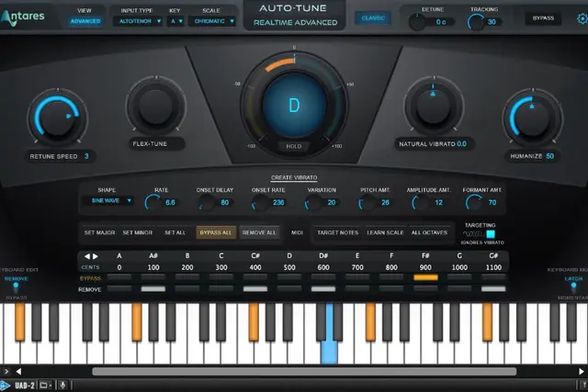
Task: Click the Retune Speed knob
Action: tap(57, 118)
